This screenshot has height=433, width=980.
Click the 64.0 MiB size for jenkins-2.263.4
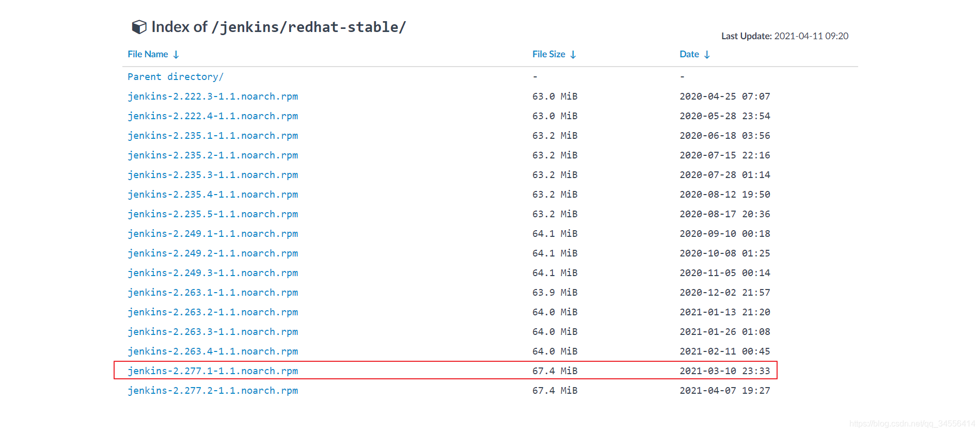pos(555,351)
